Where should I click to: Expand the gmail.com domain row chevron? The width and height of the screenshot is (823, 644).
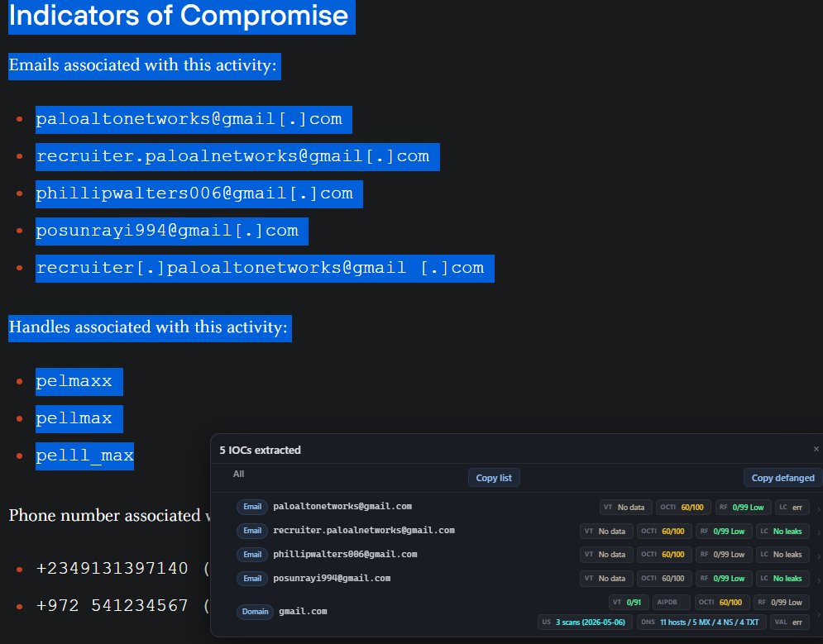pos(819,613)
